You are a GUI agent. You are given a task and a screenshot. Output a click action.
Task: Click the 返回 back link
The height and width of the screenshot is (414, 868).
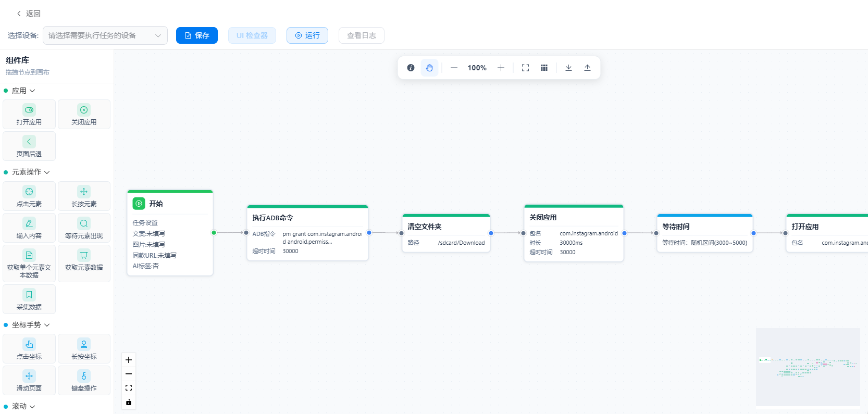[29, 14]
